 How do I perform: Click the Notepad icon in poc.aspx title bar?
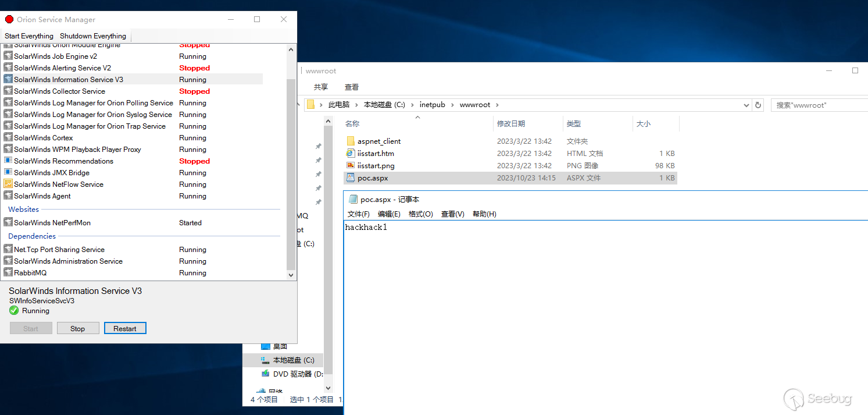pos(352,199)
